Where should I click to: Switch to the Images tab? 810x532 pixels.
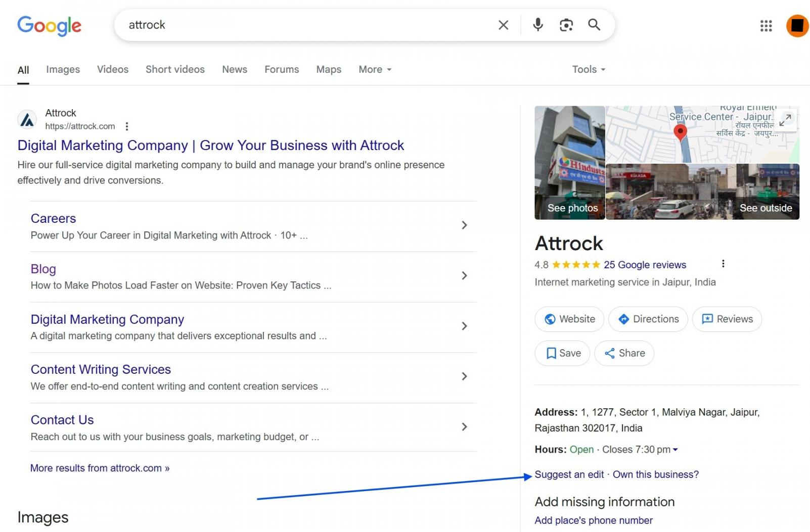(x=63, y=69)
